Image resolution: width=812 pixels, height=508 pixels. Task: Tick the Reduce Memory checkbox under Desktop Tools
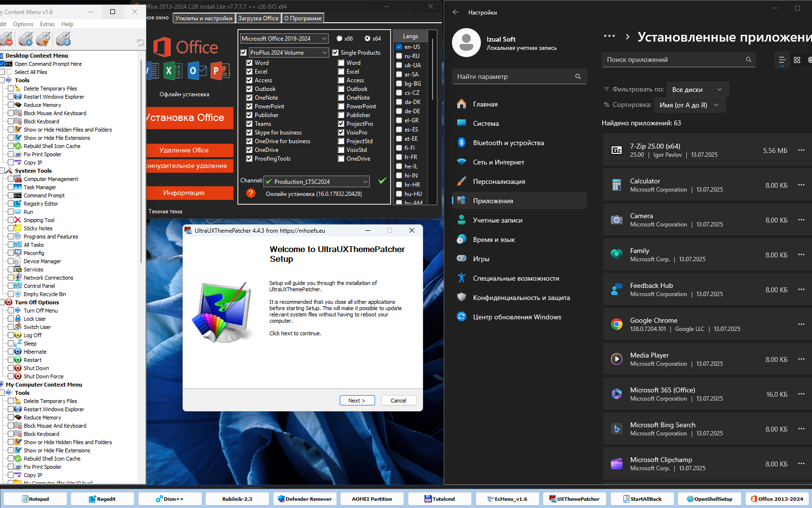click(x=11, y=105)
